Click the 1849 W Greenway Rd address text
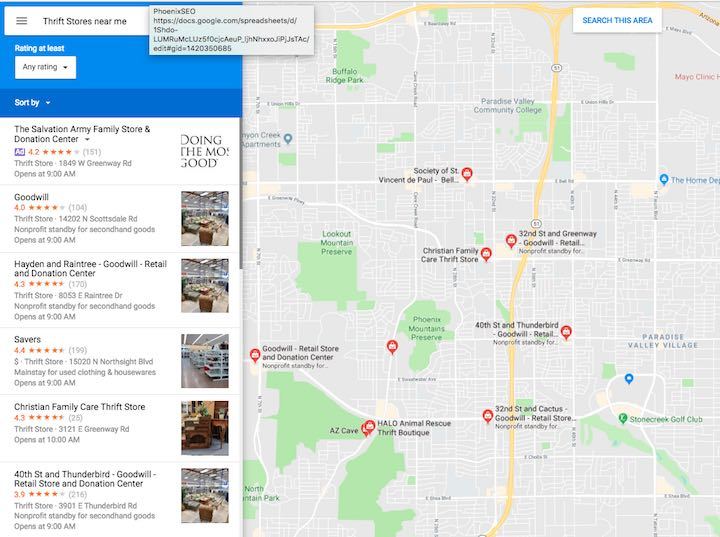This screenshot has height=537, width=720. click(95, 163)
